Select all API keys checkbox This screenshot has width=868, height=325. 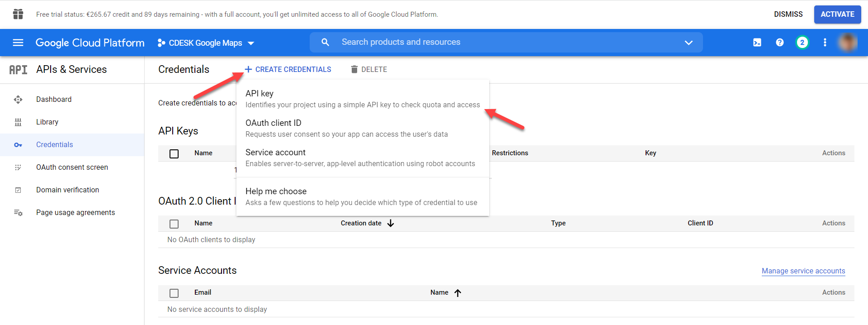[174, 154]
